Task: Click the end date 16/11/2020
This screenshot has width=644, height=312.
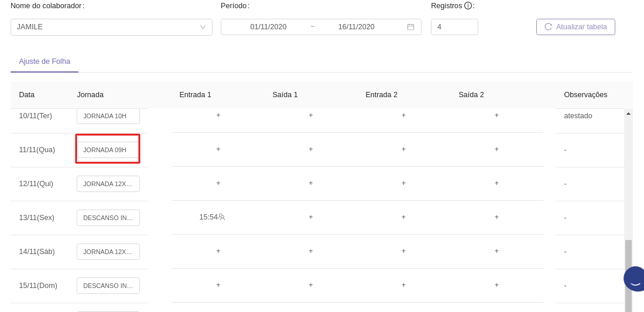Action: point(356,27)
